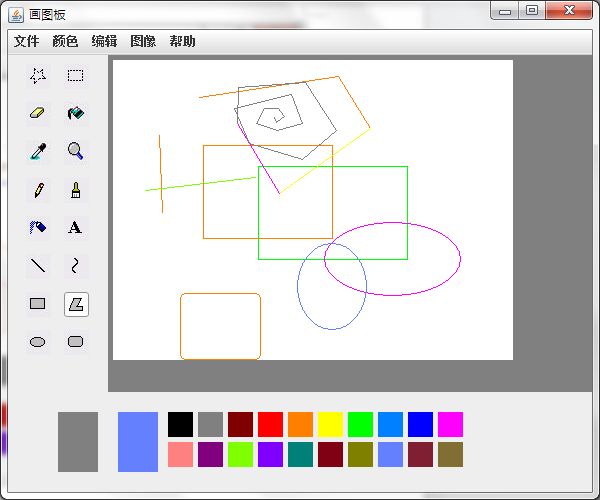600x500 pixels.
Task: Open the 帮助 menu
Action: tap(183, 41)
